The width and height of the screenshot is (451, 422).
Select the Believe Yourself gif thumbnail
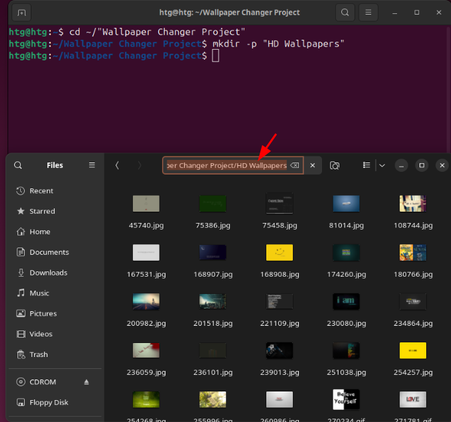point(346,399)
